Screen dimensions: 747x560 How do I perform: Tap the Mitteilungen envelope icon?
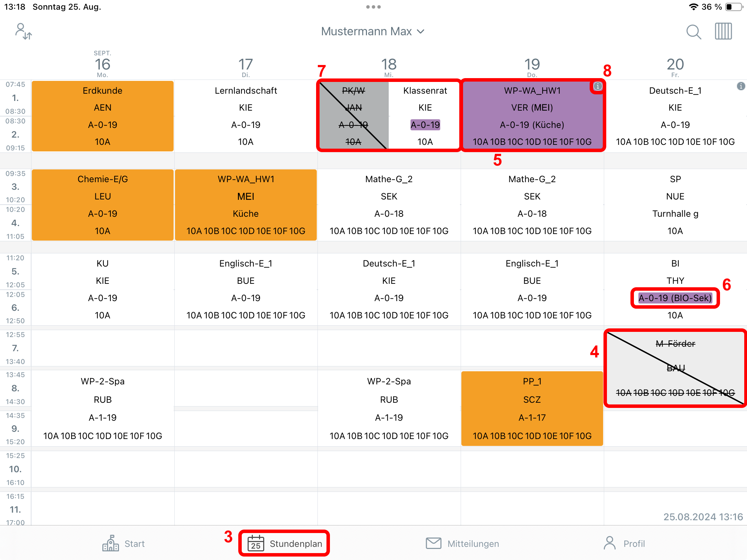click(433, 543)
